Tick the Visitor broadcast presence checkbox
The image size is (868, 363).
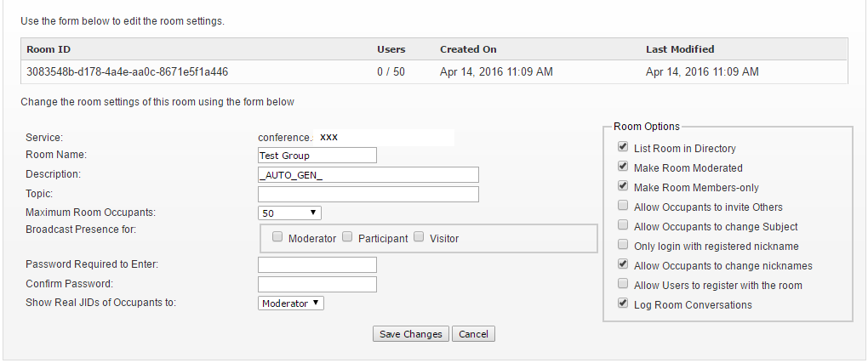tap(419, 237)
